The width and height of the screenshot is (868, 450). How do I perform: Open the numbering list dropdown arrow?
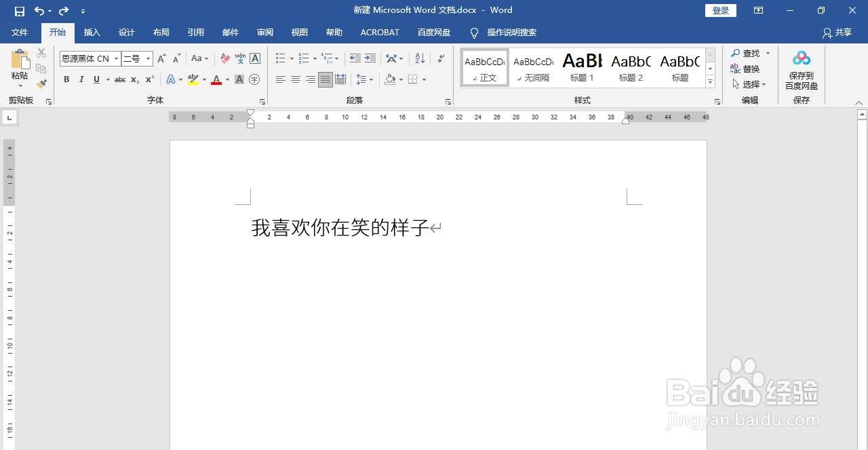[x=315, y=59]
